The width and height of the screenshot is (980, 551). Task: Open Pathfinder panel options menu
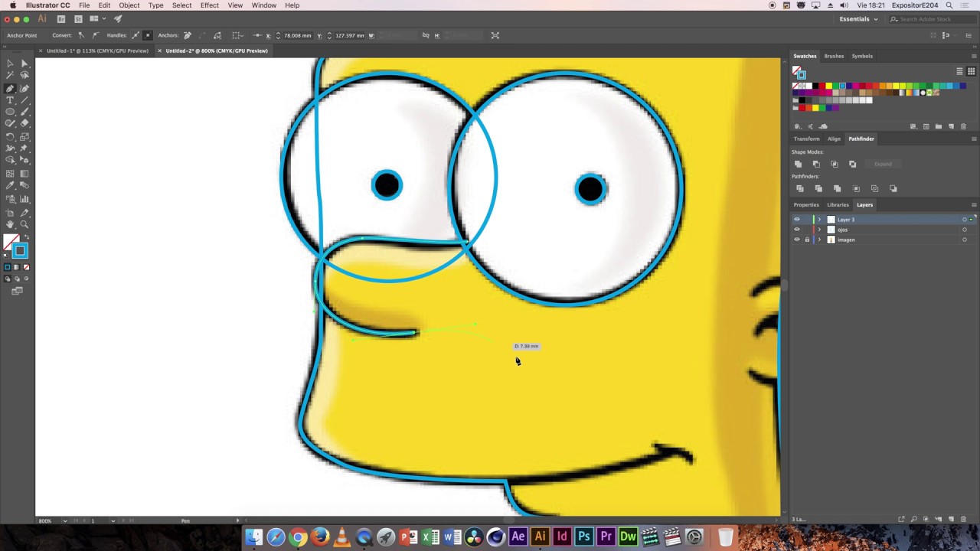tap(974, 139)
